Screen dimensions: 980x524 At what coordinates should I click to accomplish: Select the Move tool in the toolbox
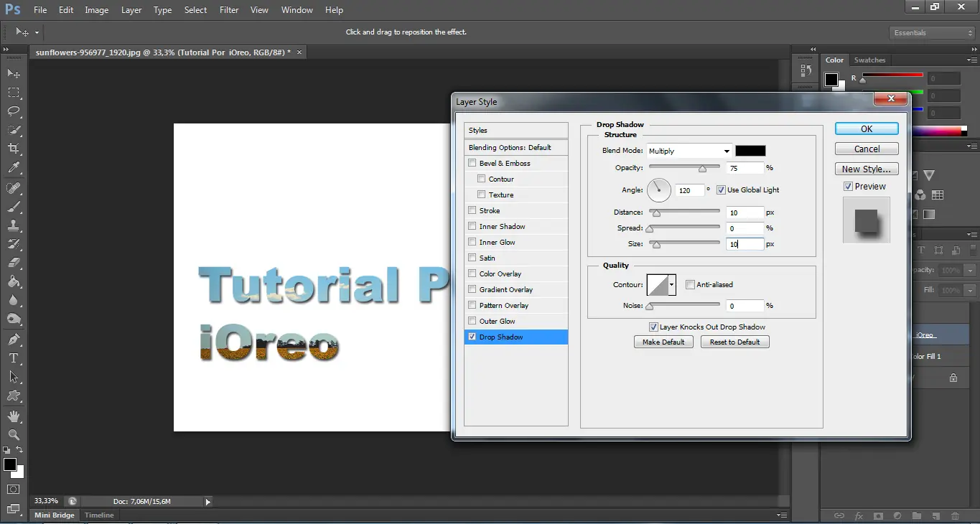(x=14, y=73)
